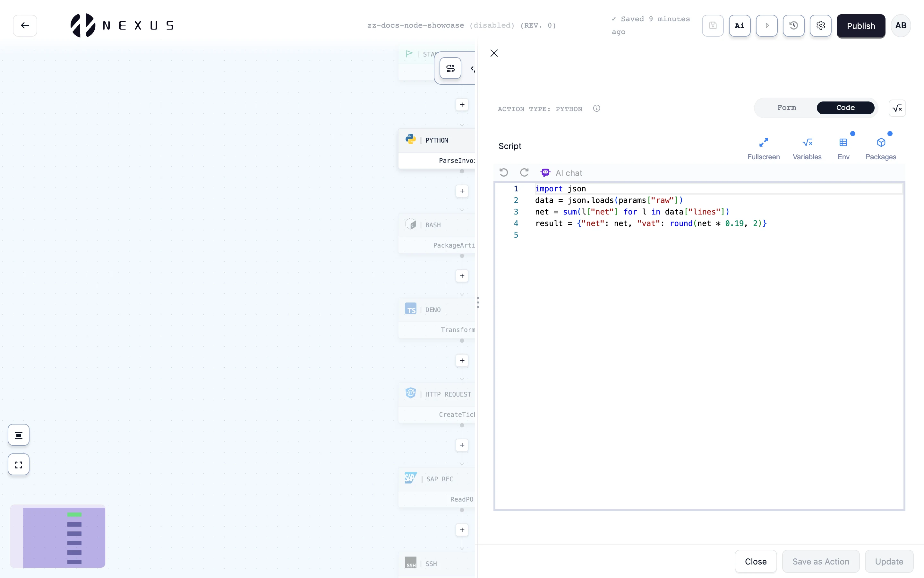
Task: Select the SAP RFC node
Action: click(436, 488)
